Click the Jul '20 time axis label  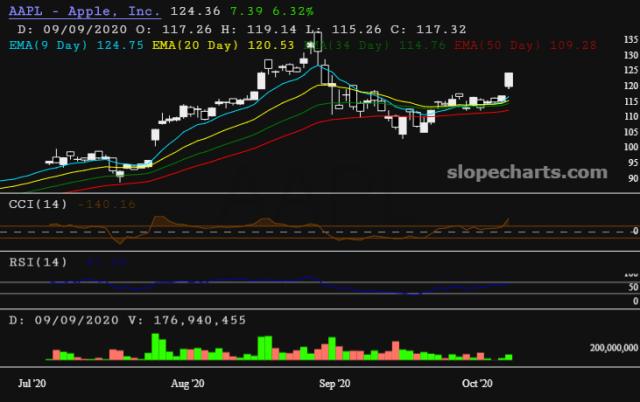click(32, 383)
